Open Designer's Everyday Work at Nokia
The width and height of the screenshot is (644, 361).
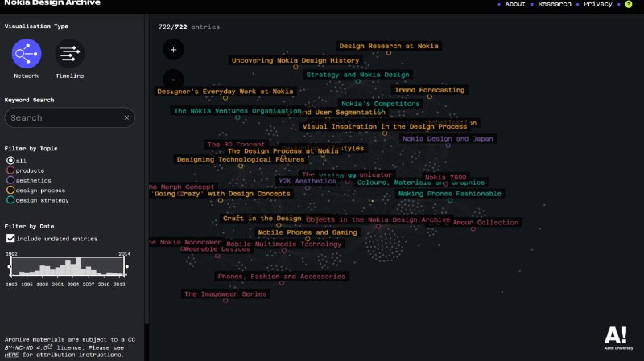225,92
